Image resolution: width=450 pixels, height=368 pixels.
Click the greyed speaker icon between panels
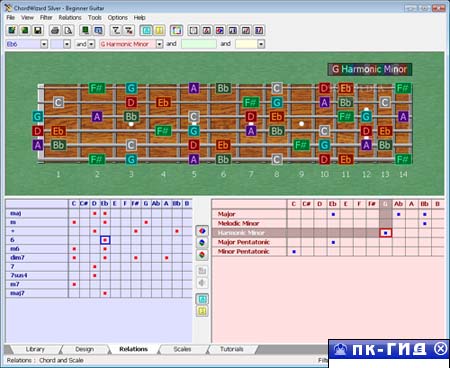tap(202, 283)
